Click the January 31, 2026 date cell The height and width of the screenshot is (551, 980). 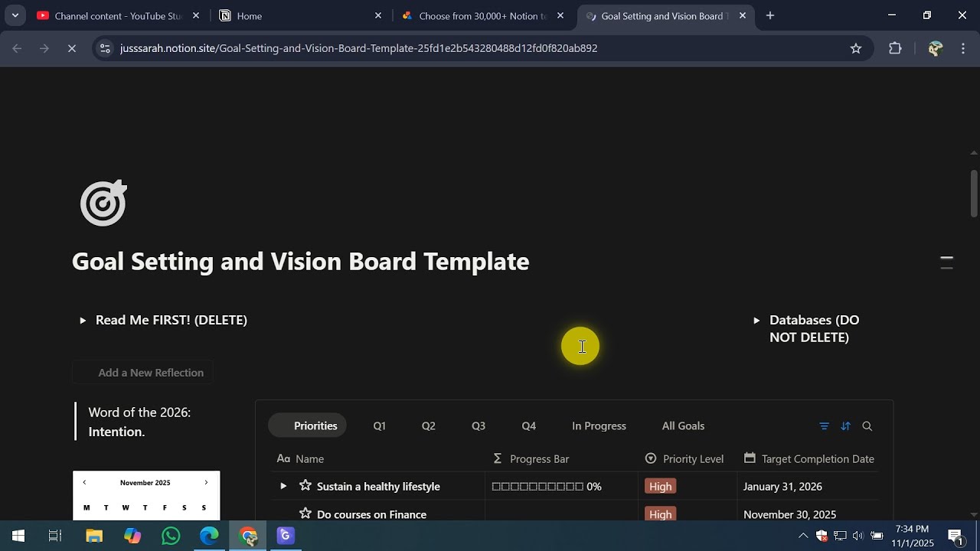coord(782,487)
